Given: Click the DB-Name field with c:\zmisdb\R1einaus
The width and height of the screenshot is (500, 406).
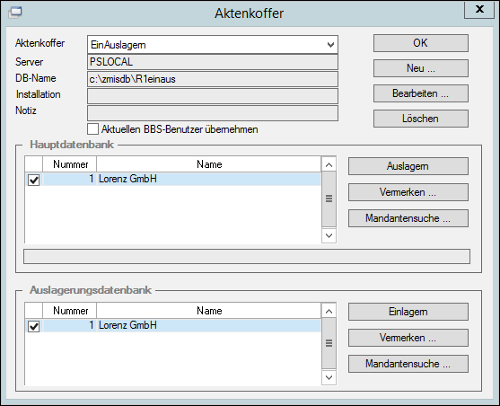Looking at the screenshot, I should click(213, 79).
